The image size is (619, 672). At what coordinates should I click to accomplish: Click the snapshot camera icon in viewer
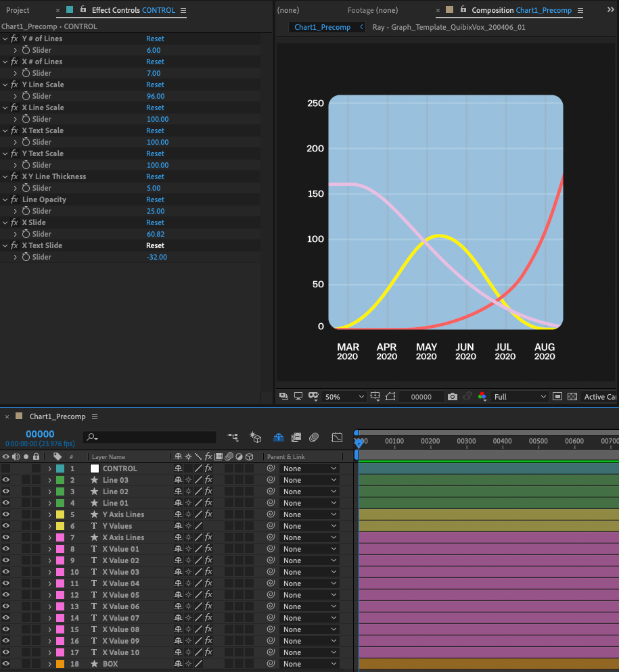pyautogui.click(x=453, y=397)
